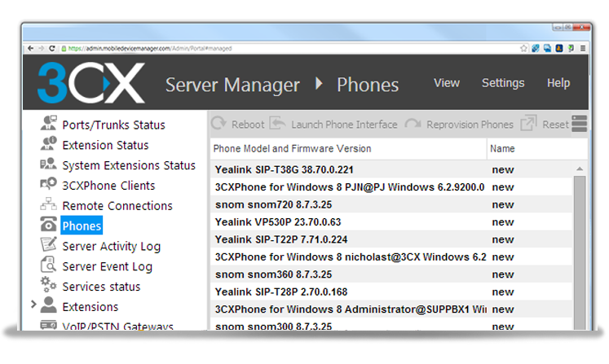The image size is (609, 364).
Task: Open the Settings menu
Action: (x=503, y=83)
